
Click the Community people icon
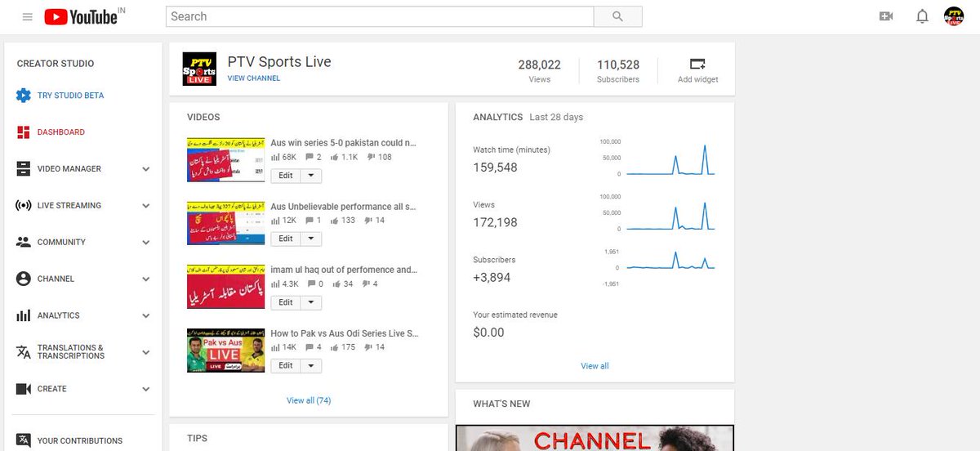click(x=24, y=242)
